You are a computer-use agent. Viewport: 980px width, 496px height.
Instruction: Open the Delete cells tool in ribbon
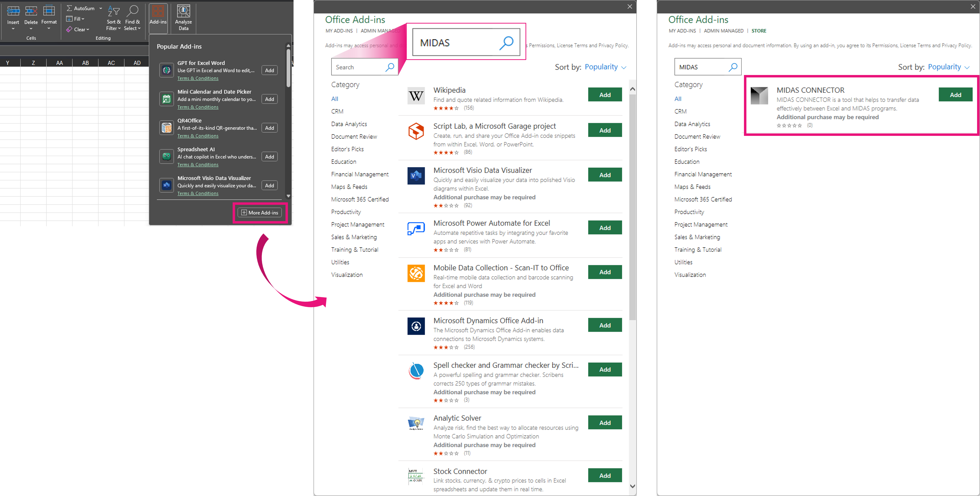(x=31, y=18)
